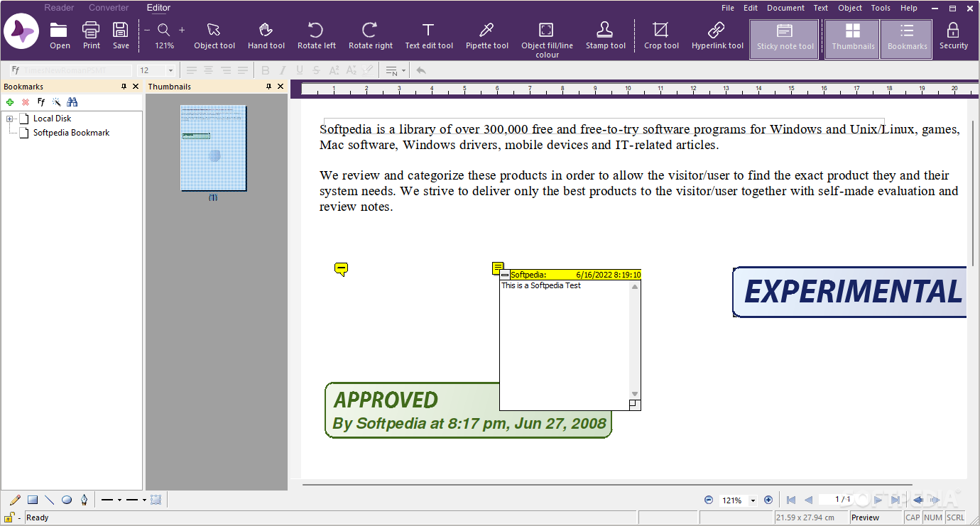
Task: Open the Softpedia Bookmark entry
Action: pyautogui.click(x=71, y=133)
